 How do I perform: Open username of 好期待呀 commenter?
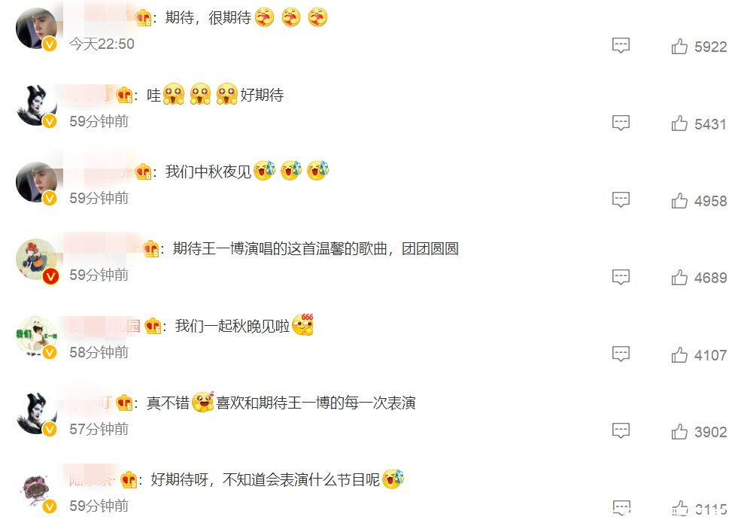tap(92, 479)
